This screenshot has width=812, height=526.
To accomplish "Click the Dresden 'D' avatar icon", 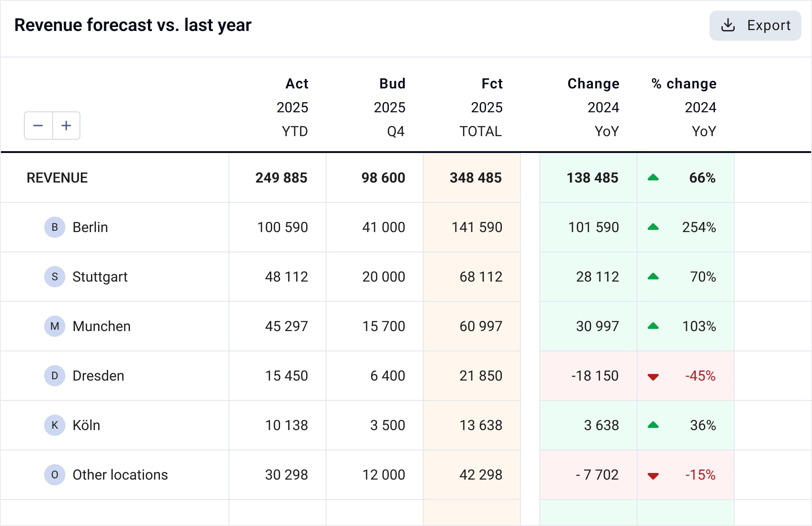I will coord(55,376).
